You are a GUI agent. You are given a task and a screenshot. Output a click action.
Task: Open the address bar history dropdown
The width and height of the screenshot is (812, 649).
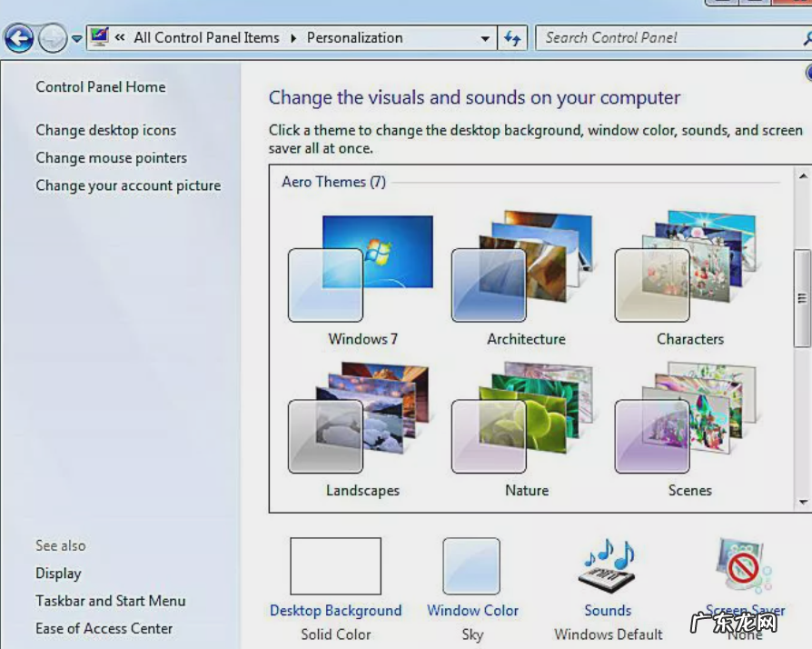click(x=486, y=37)
